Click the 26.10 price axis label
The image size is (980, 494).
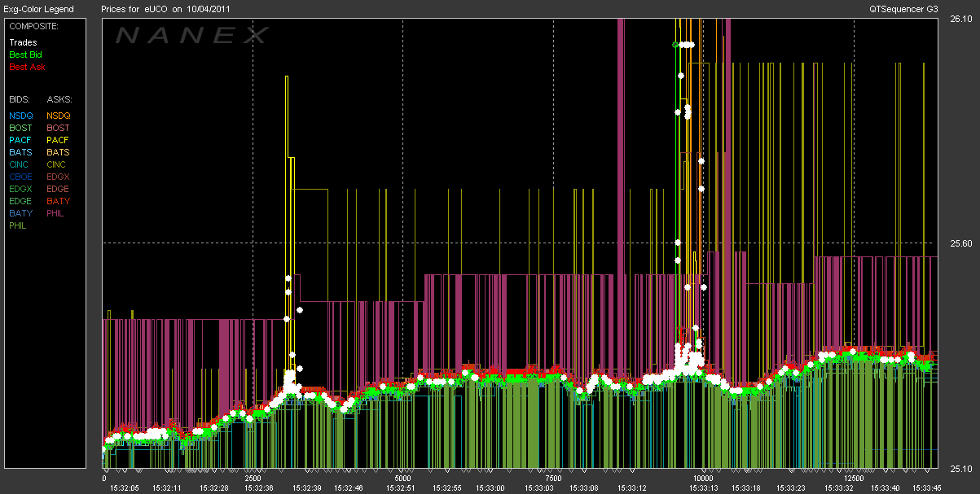[962, 20]
